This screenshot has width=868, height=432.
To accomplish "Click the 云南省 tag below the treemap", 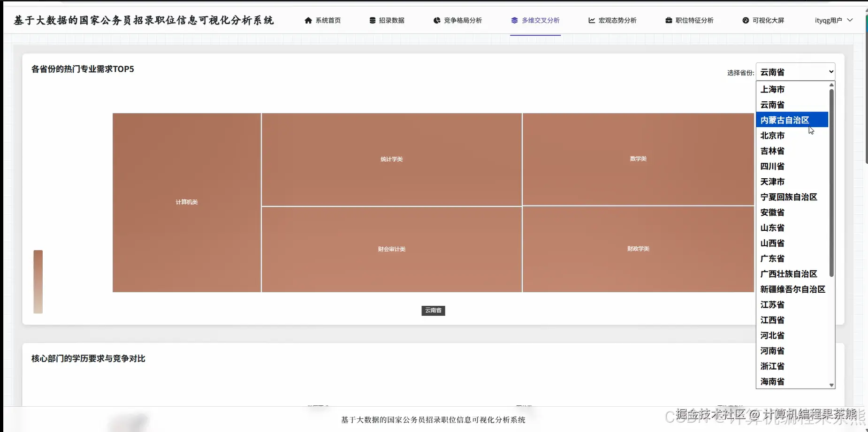I will pyautogui.click(x=433, y=311).
